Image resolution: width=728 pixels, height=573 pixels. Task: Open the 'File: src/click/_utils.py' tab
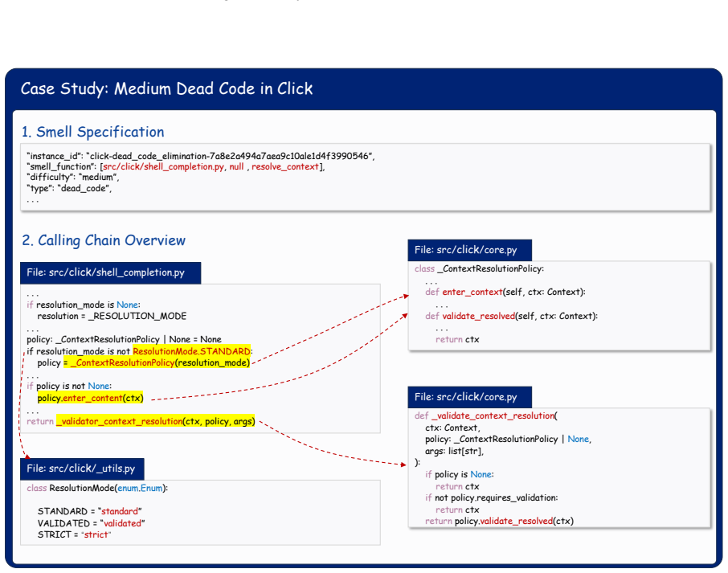tap(82, 469)
